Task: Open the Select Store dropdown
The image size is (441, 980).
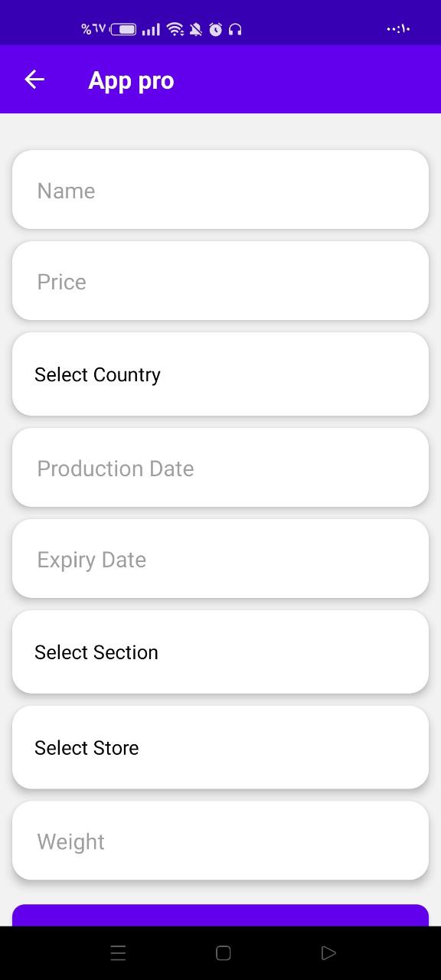Action: (x=220, y=747)
